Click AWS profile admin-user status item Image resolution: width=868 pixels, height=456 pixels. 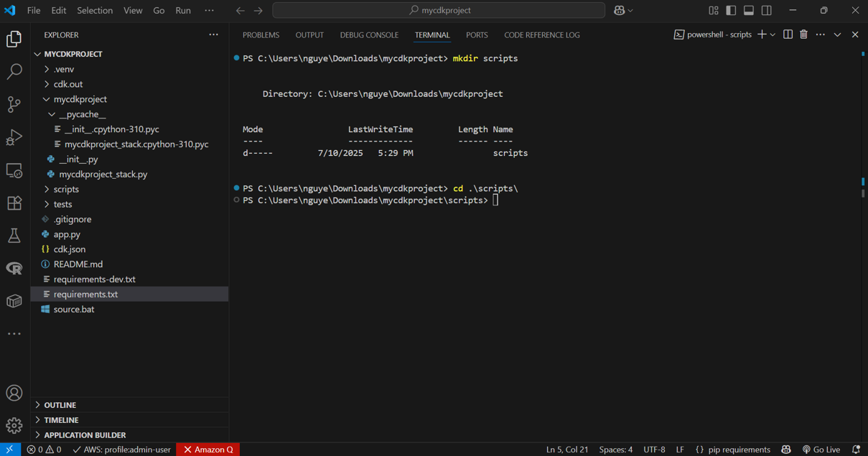(121, 450)
